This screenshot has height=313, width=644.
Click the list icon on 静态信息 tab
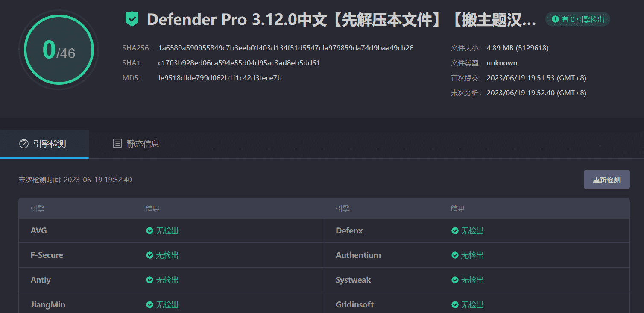tap(117, 144)
